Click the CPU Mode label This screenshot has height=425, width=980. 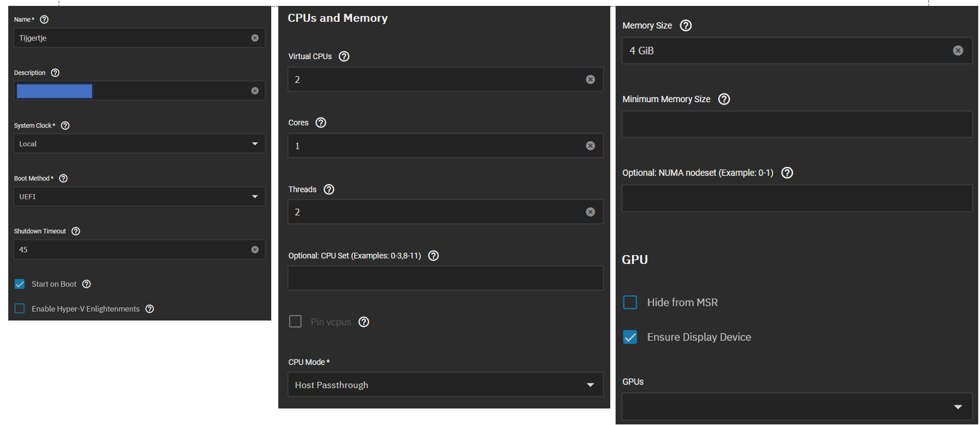pyautogui.click(x=309, y=362)
